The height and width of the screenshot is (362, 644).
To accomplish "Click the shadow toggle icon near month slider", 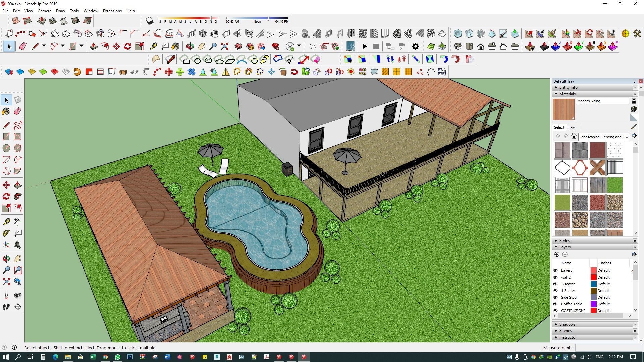I will [149, 21].
